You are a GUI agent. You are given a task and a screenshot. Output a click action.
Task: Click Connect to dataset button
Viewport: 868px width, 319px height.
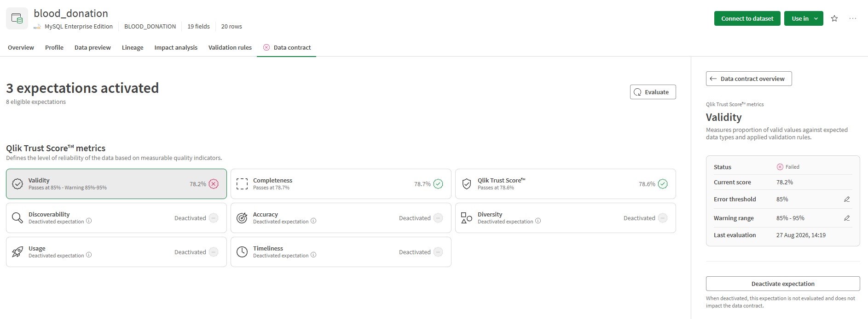coord(747,18)
